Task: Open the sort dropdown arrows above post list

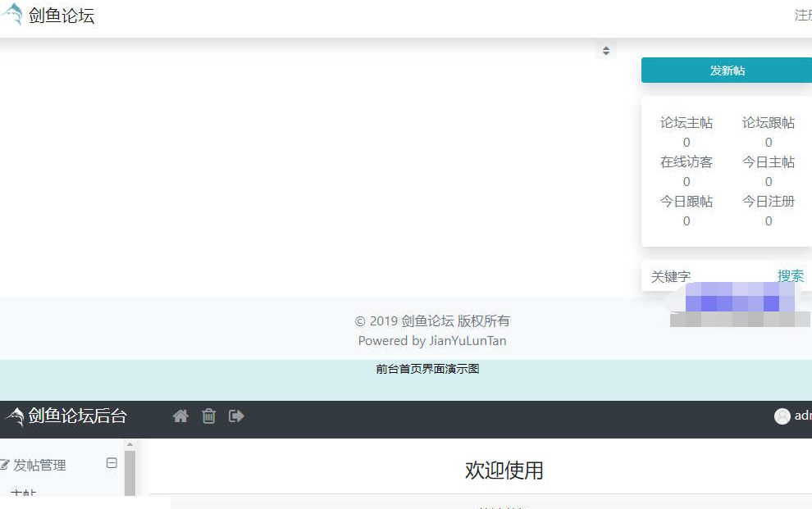Action: (x=606, y=51)
